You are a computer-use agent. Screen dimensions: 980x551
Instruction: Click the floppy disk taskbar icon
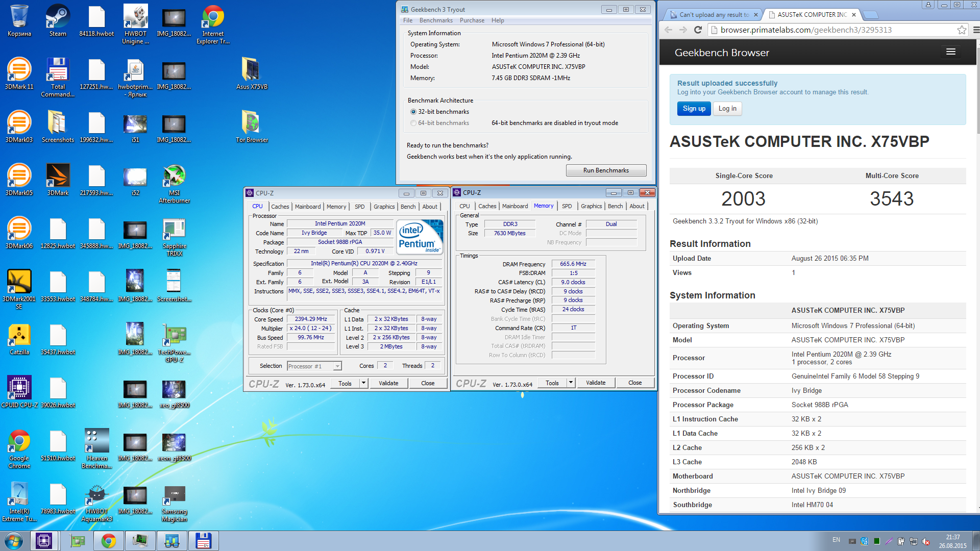point(203,541)
